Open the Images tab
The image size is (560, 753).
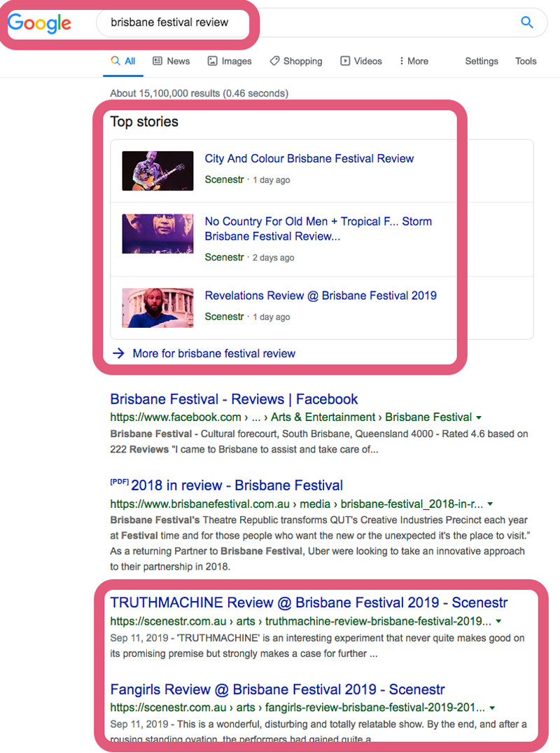[230, 61]
